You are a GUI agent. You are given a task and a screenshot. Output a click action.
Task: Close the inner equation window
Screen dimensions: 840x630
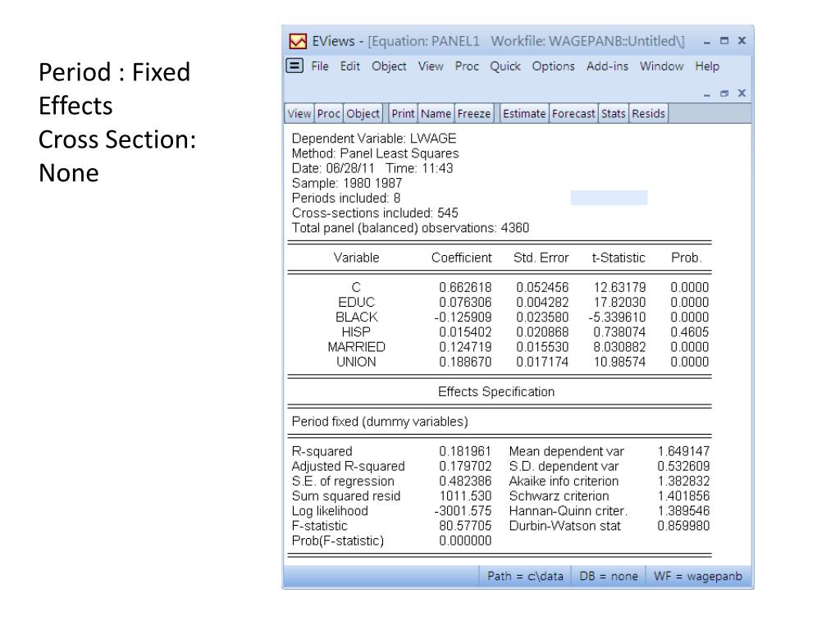pyautogui.click(x=742, y=94)
